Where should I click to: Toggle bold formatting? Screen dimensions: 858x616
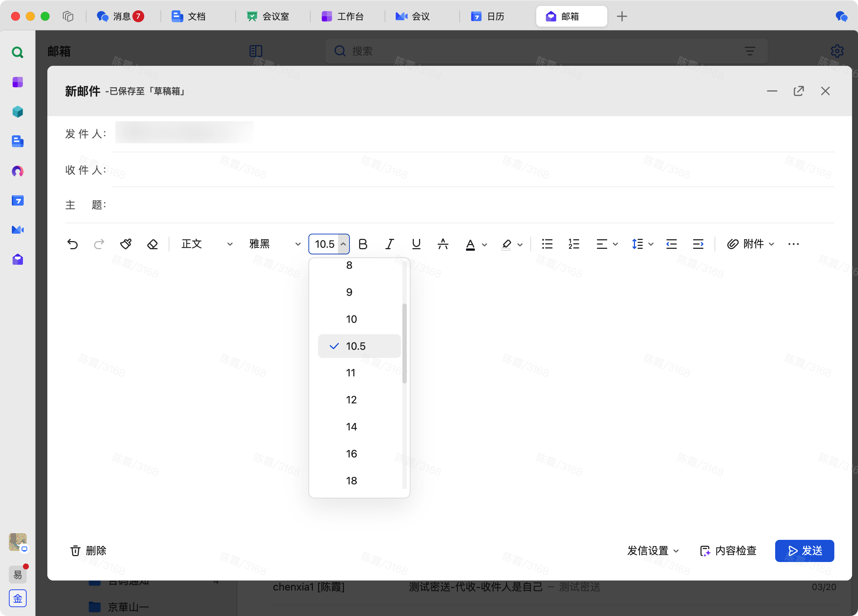[x=363, y=244]
